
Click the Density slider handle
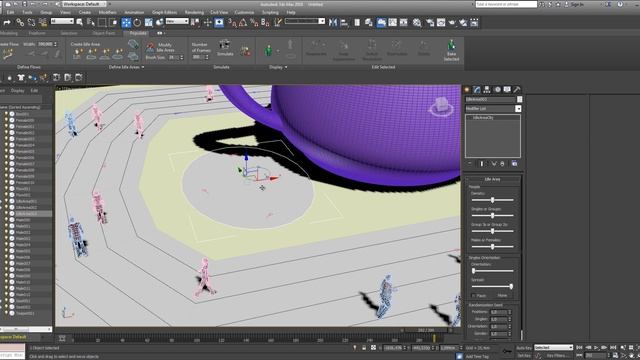coord(493,200)
